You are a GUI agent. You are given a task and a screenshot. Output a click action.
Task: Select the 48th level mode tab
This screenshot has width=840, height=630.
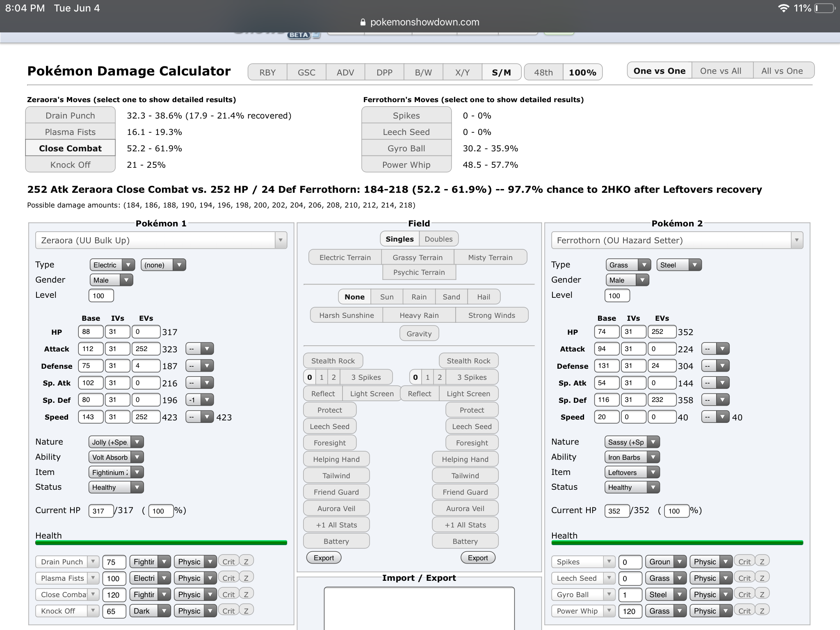tap(543, 72)
